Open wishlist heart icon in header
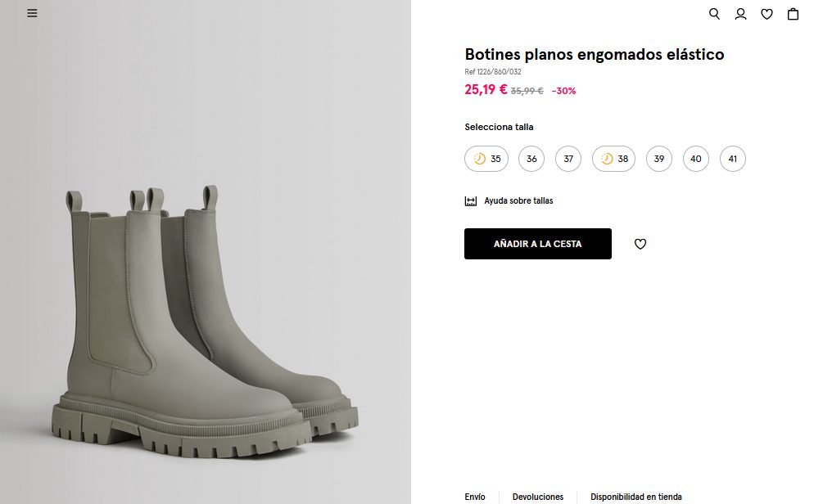Image resolution: width=814 pixels, height=504 pixels. pos(767,14)
